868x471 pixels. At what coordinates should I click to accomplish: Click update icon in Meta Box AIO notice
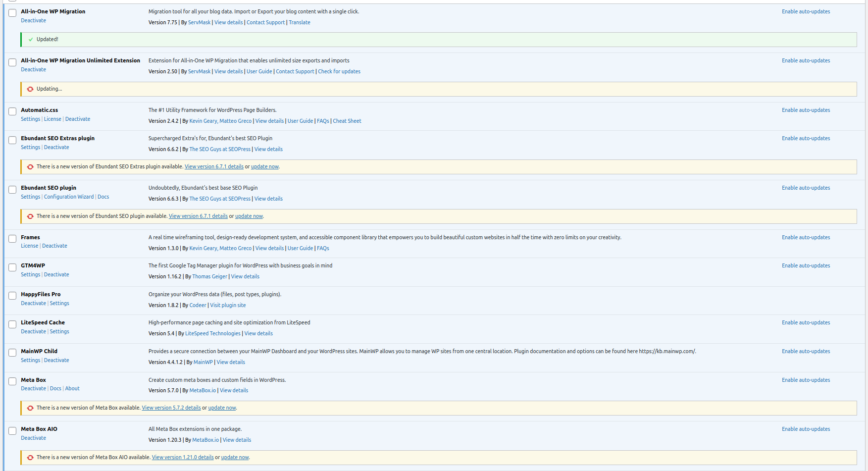point(30,458)
